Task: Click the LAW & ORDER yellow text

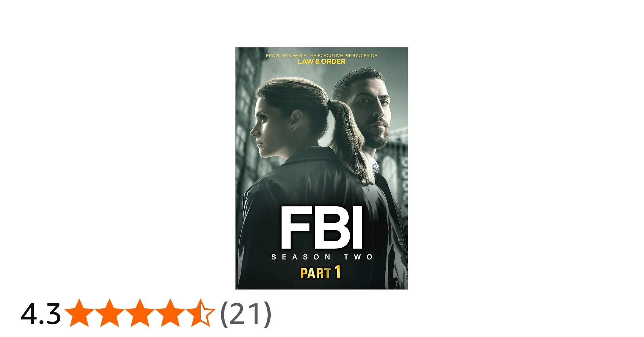Action: 322,62
